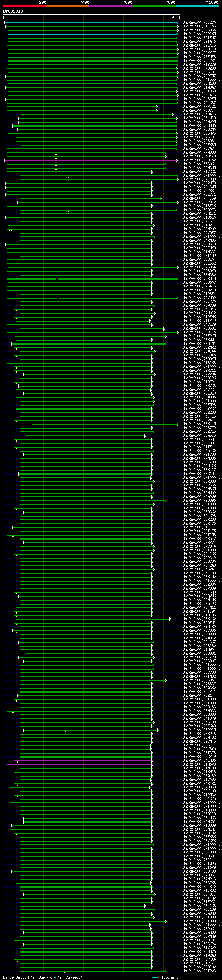
Task: Click the purple ~60% legend segment
Action: (x=111, y=6)
